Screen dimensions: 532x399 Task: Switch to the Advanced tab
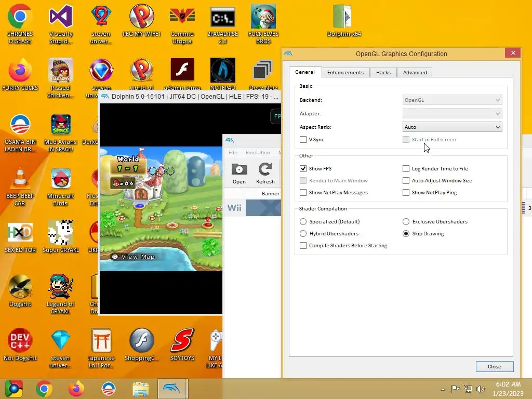tap(415, 72)
